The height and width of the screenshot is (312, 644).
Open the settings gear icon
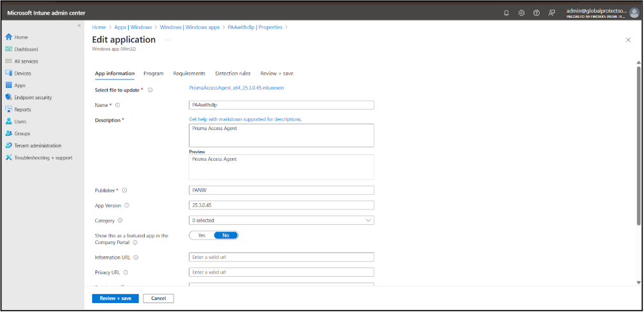[x=522, y=13]
